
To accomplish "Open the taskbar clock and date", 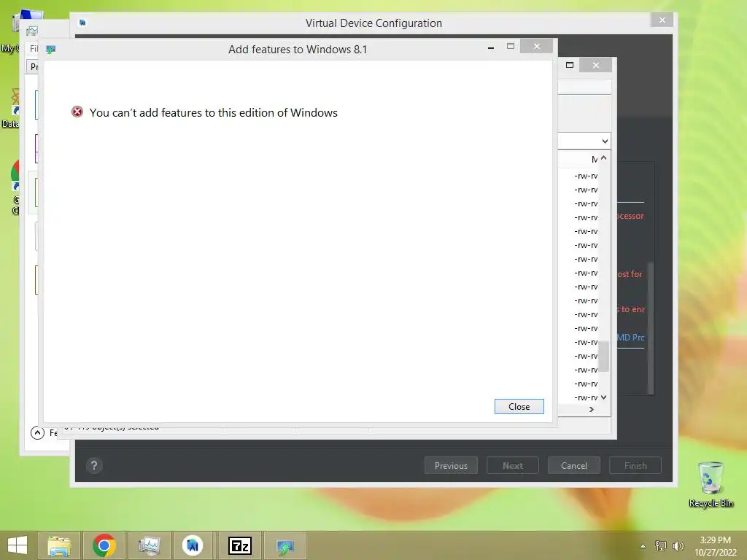I will point(715,546).
